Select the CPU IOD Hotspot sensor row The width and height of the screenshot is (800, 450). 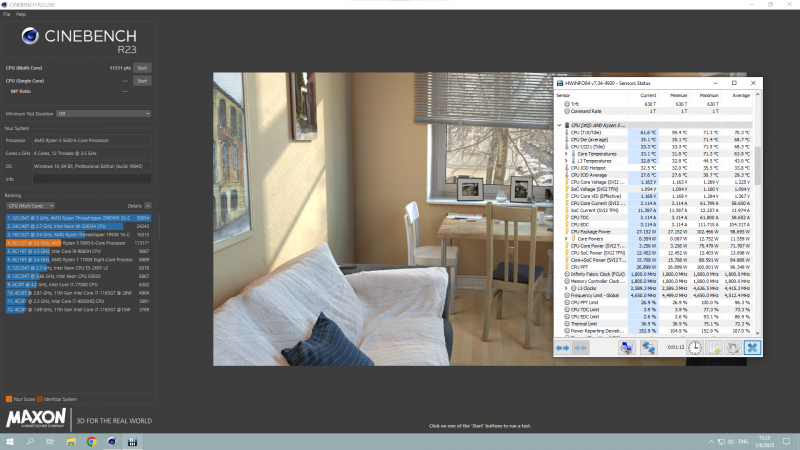click(x=654, y=168)
